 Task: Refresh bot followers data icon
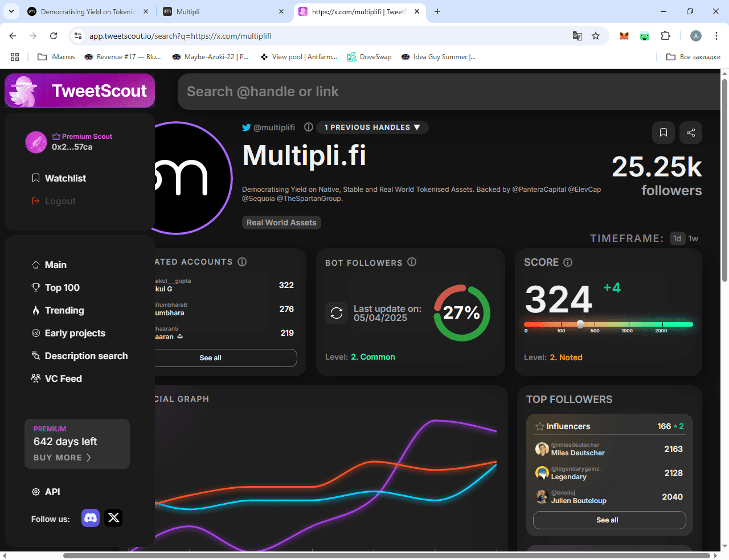tap(337, 313)
